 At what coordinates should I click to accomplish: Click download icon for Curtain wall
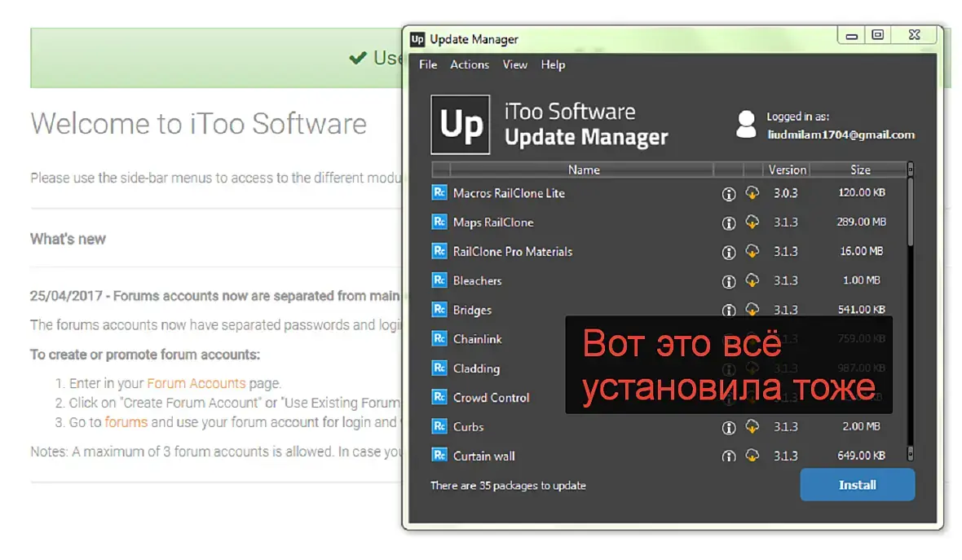click(x=752, y=455)
